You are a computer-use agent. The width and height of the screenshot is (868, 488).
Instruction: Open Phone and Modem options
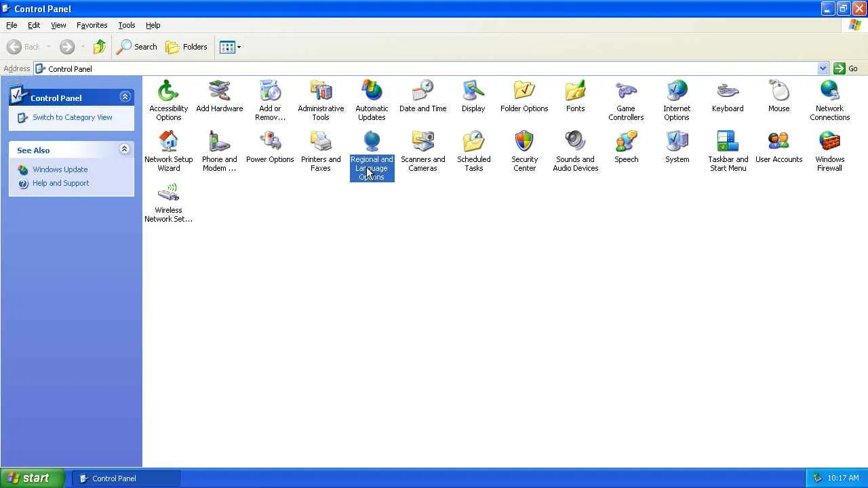pos(219,151)
